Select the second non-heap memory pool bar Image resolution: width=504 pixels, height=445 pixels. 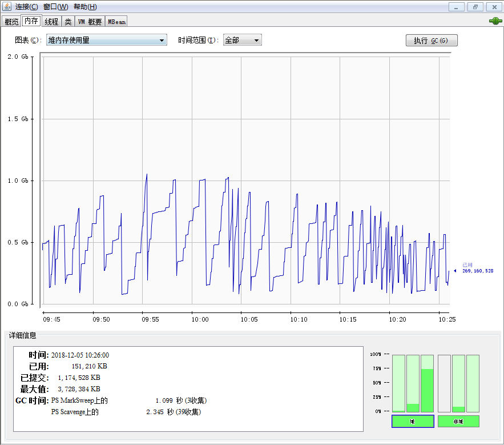pyautogui.click(x=458, y=383)
